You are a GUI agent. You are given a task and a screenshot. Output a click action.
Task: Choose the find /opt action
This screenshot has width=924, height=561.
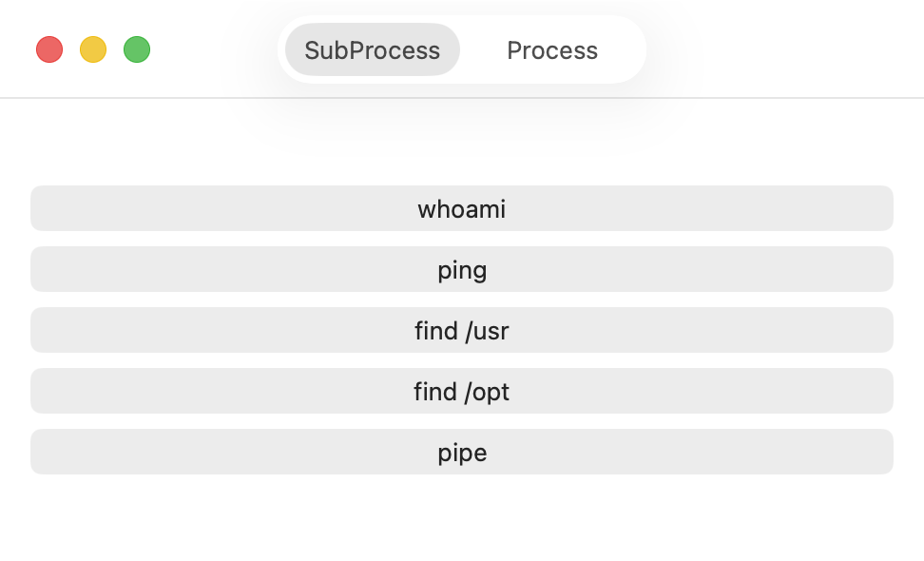[462, 391]
